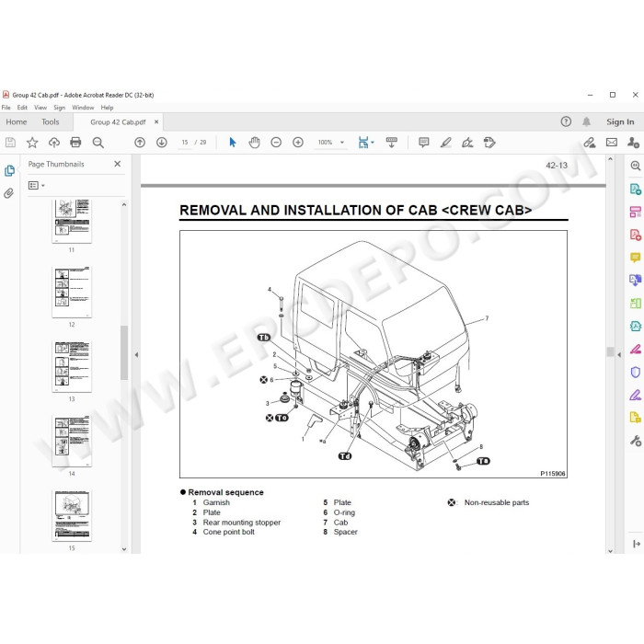Open the Comment tool in the right pane
The height and width of the screenshot is (644, 644).
pos(636,258)
